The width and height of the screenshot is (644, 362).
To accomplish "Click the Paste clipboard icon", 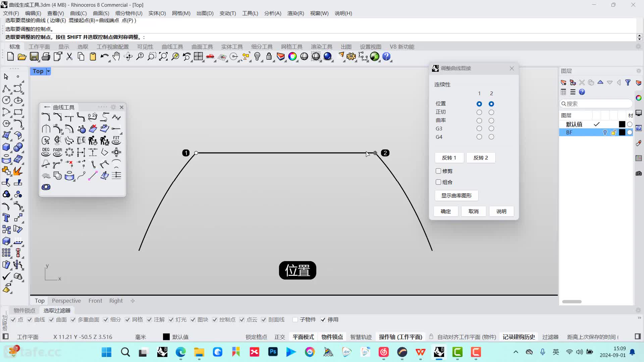I will tap(93, 57).
